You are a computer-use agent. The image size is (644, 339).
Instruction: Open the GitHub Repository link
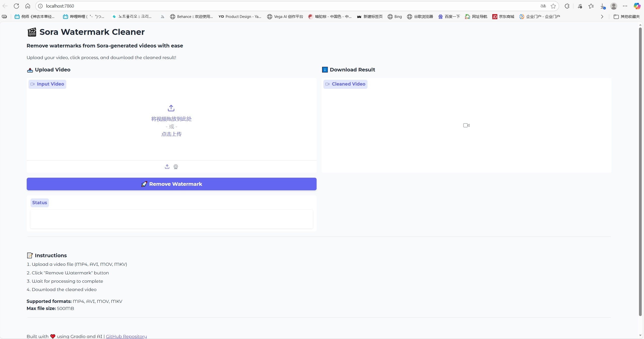[x=126, y=336]
